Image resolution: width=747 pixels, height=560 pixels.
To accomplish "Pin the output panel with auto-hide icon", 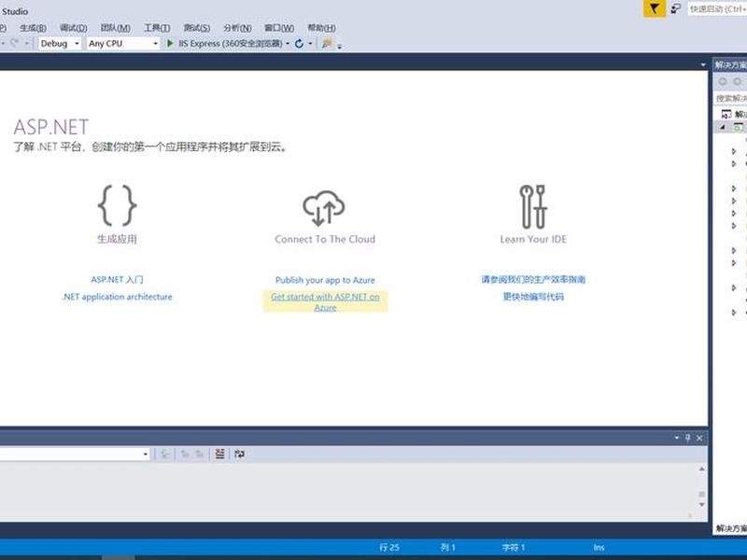I will (688, 438).
